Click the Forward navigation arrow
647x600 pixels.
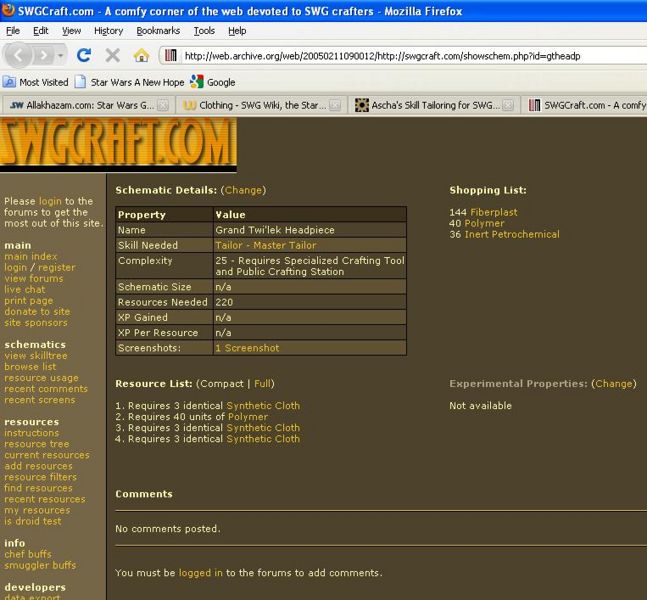pos(46,55)
